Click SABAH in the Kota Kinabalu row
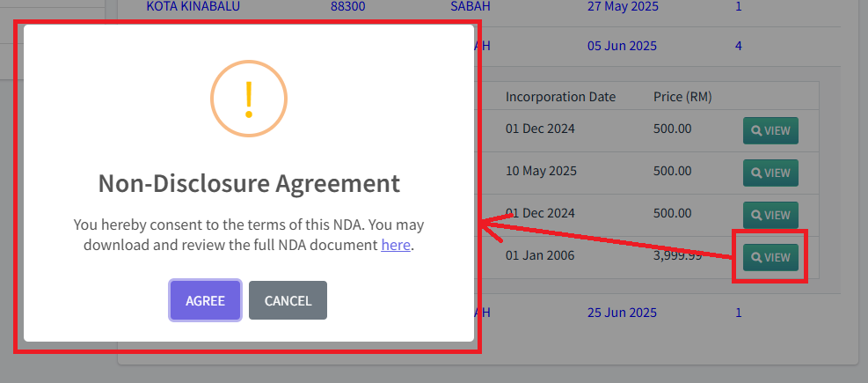Image resolution: width=868 pixels, height=383 pixels. 470,6
